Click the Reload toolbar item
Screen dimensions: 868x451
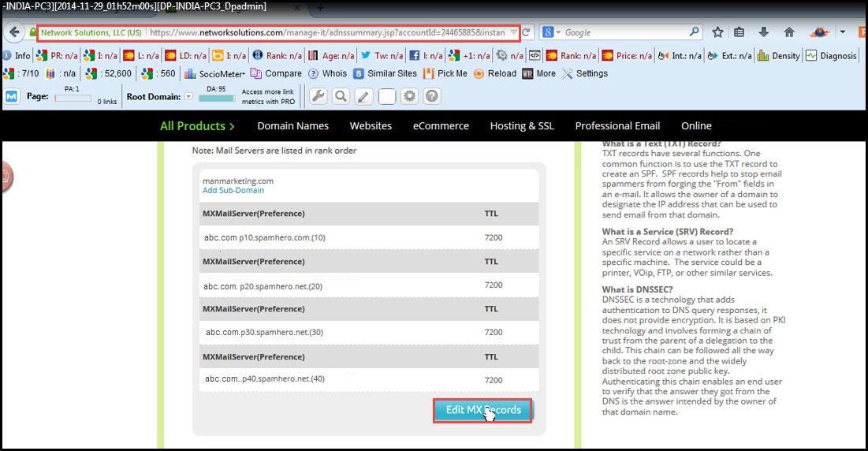pos(495,73)
